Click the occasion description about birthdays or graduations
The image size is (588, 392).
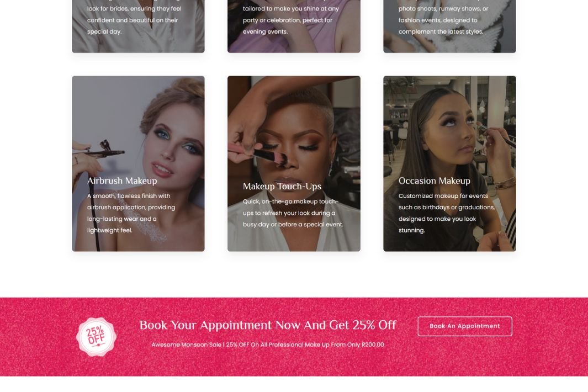(x=447, y=213)
